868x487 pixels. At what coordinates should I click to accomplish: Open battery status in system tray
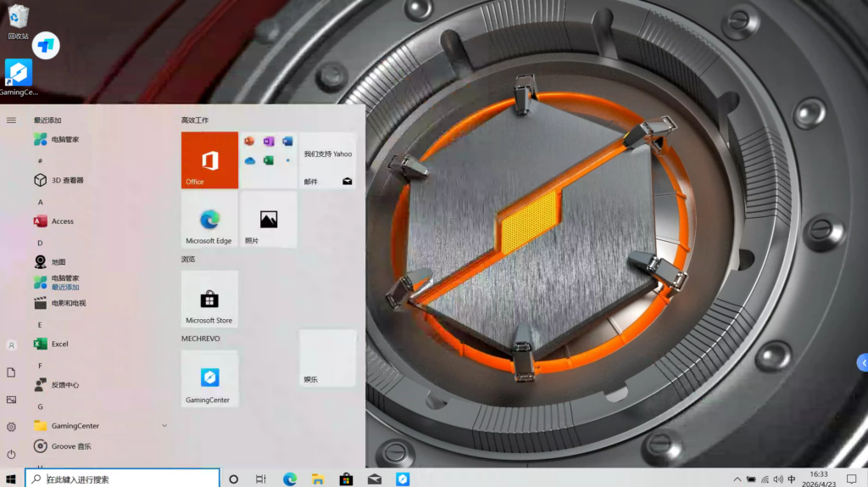(751, 479)
